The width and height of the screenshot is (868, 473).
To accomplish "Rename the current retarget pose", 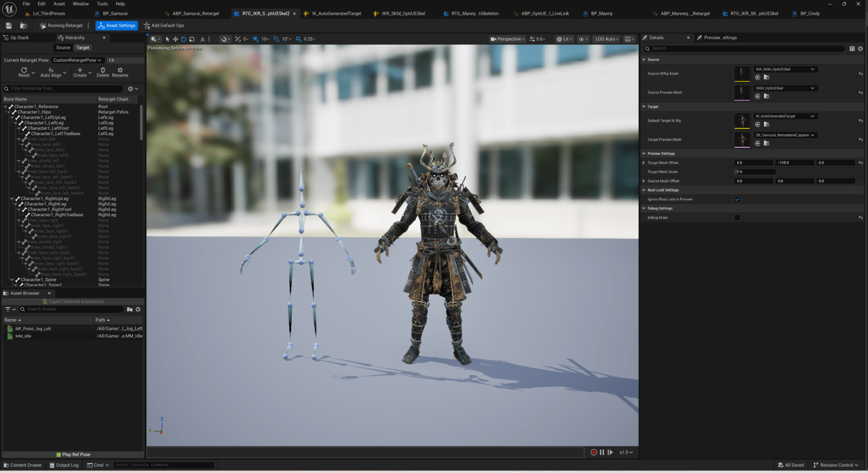I will tap(120, 72).
